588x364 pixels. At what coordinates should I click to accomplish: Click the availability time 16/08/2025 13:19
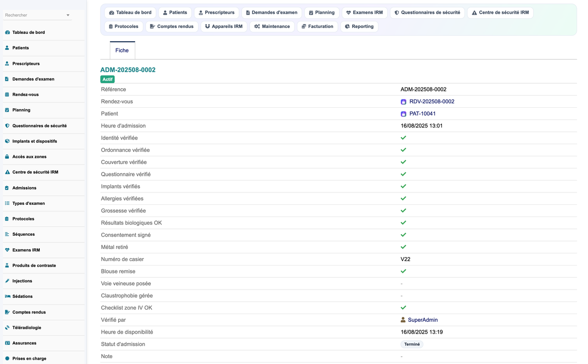(421, 332)
